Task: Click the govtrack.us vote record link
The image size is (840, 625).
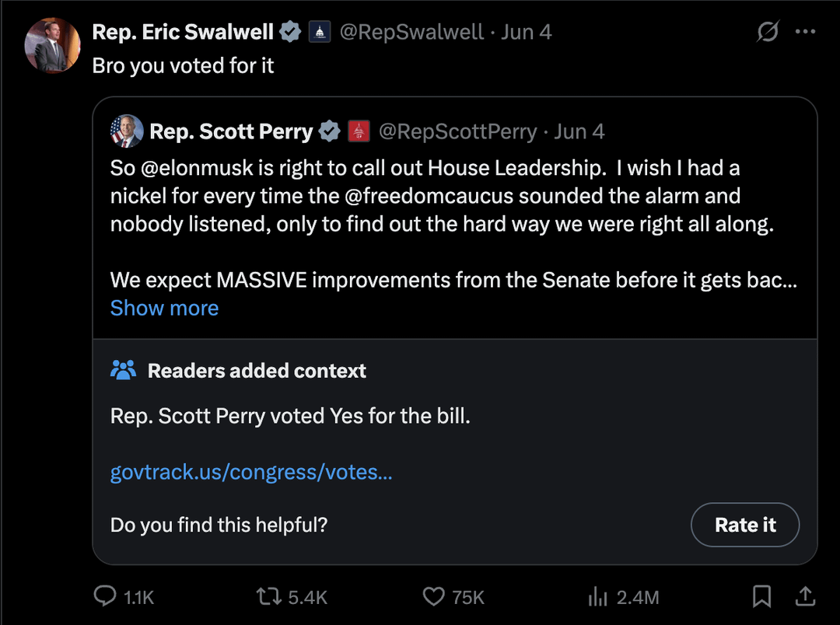Action: click(250, 472)
